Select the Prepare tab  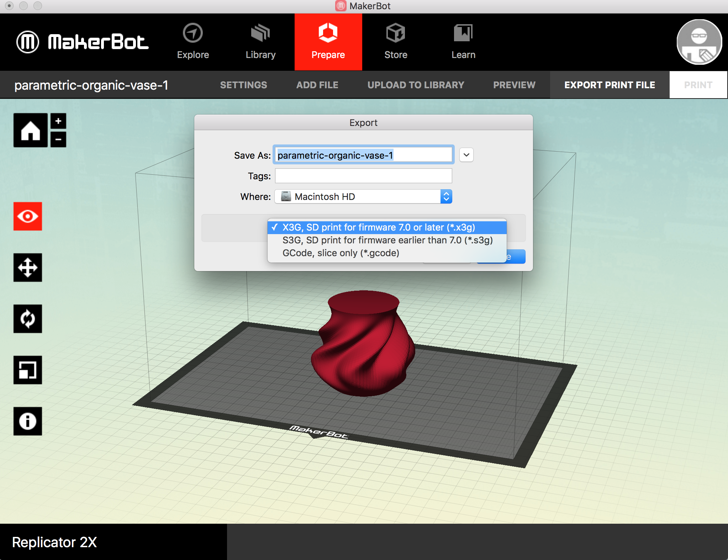pyautogui.click(x=328, y=42)
